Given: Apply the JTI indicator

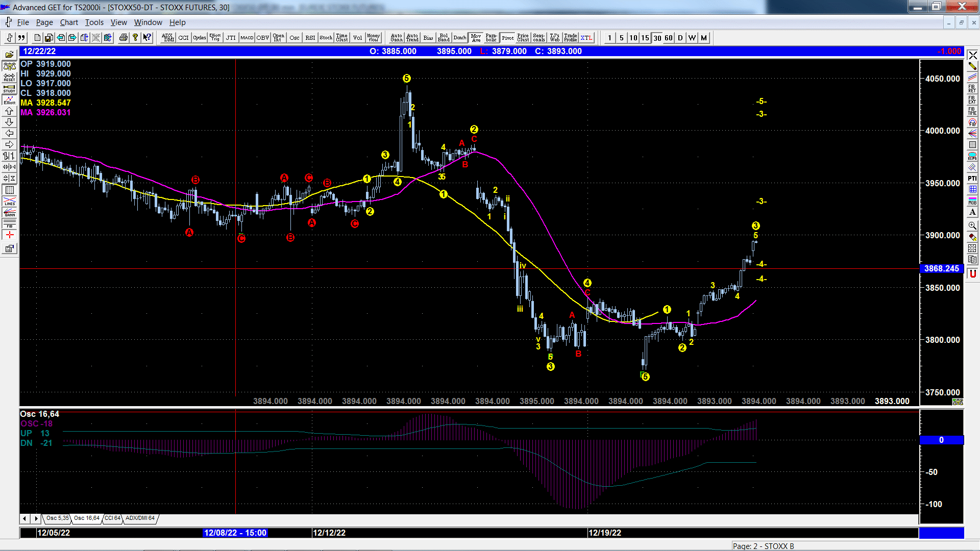Looking at the screenshot, I should (x=231, y=38).
